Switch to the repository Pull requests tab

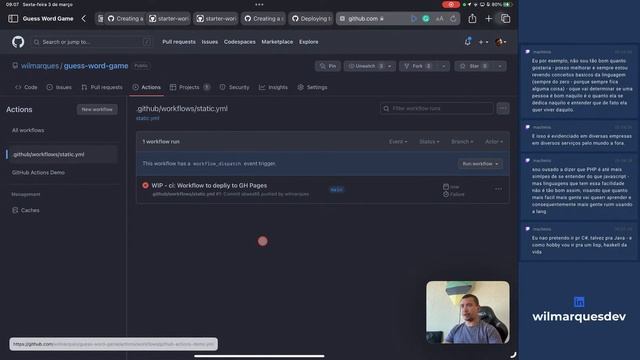[102, 87]
